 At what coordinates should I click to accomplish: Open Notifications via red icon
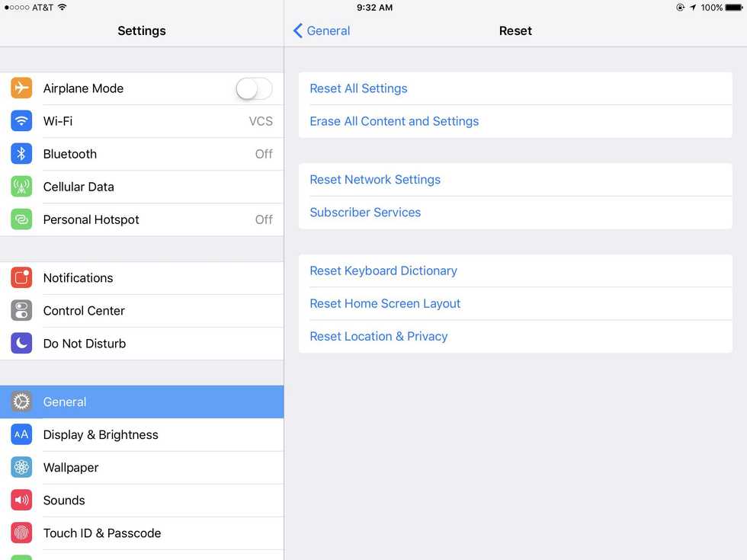(x=21, y=277)
